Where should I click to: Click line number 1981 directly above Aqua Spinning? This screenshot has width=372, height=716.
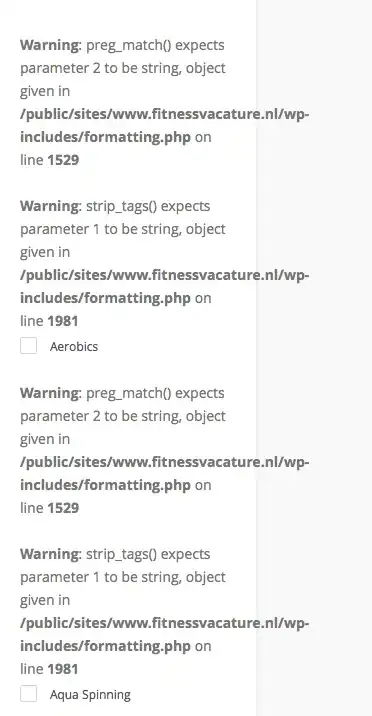(63, 669)
